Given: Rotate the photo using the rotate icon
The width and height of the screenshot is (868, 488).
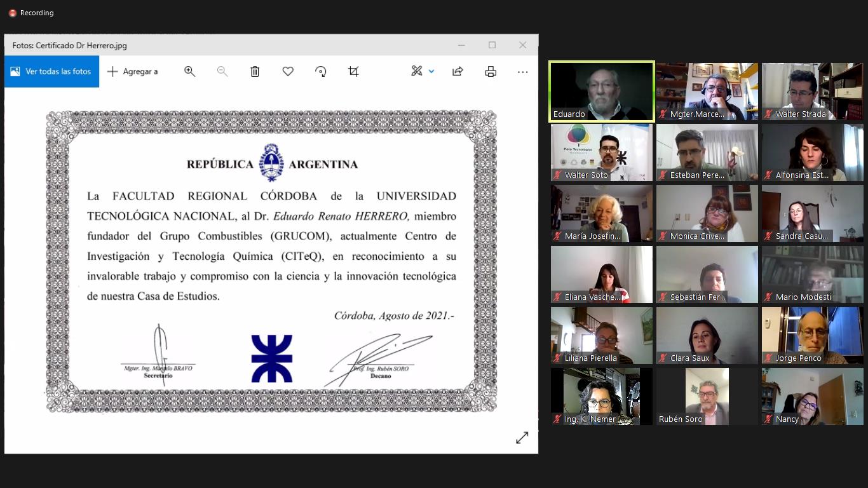Looking at the screenshot, I should pos(321,72).
